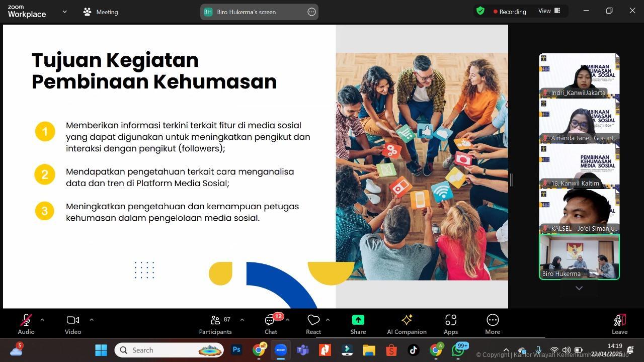Click the green encryption shield icon

pos(480,11)
